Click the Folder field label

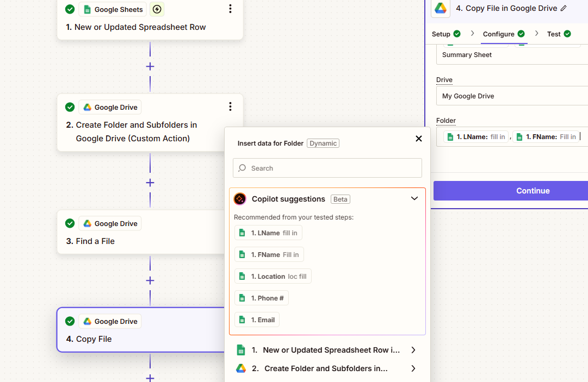pos(446,121)
